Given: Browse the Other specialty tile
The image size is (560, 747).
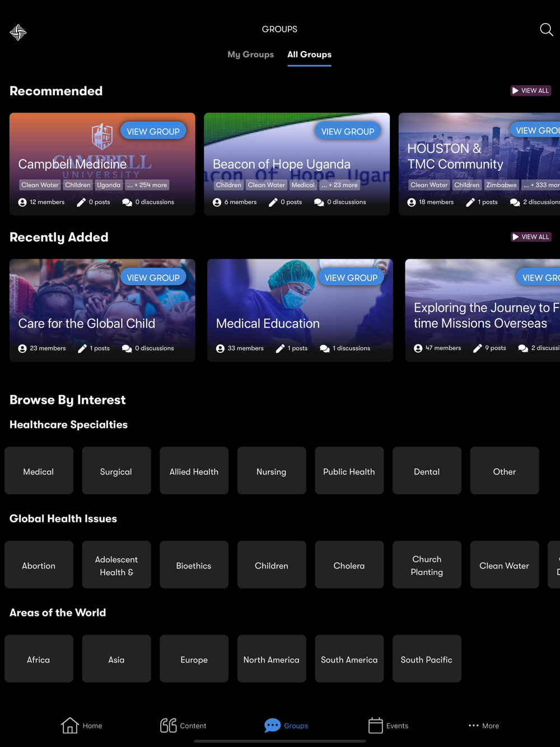Looking at the screenshot, I should point(505,471).
